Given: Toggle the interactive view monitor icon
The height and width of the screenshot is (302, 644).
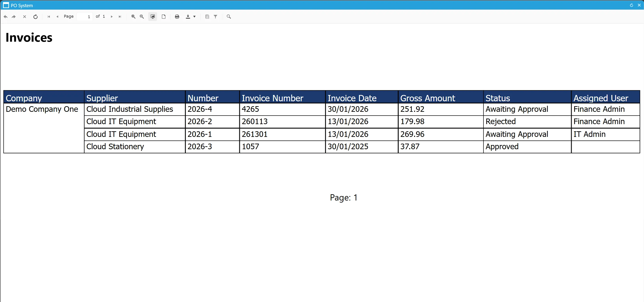Looking at the screenshot, I should click(152, 17).
